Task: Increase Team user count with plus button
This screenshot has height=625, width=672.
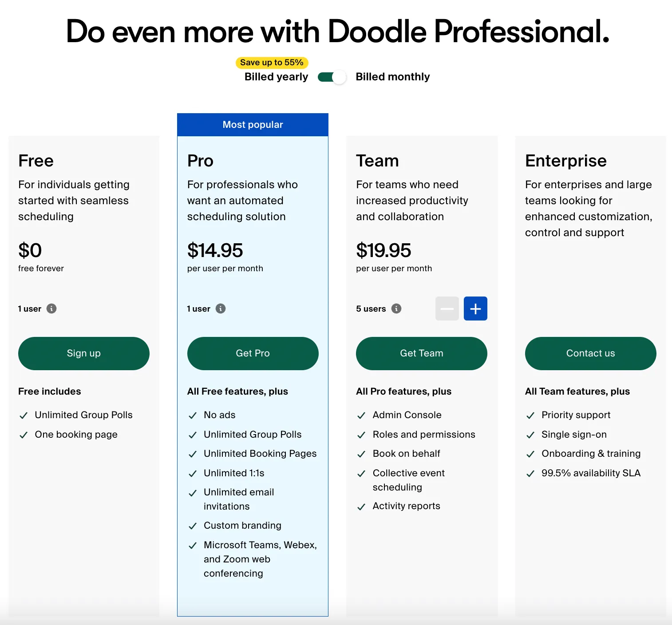Action: click(475, 309)
